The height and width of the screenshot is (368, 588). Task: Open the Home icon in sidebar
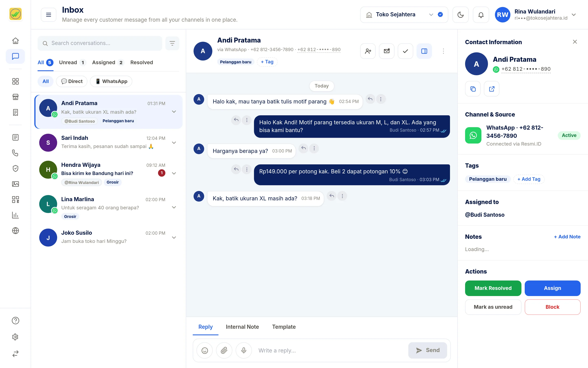(15, 41)
